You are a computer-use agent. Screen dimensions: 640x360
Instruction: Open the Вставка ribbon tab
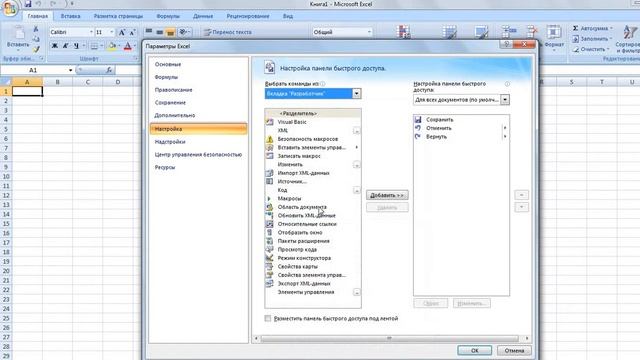click(x=70, y=16)
